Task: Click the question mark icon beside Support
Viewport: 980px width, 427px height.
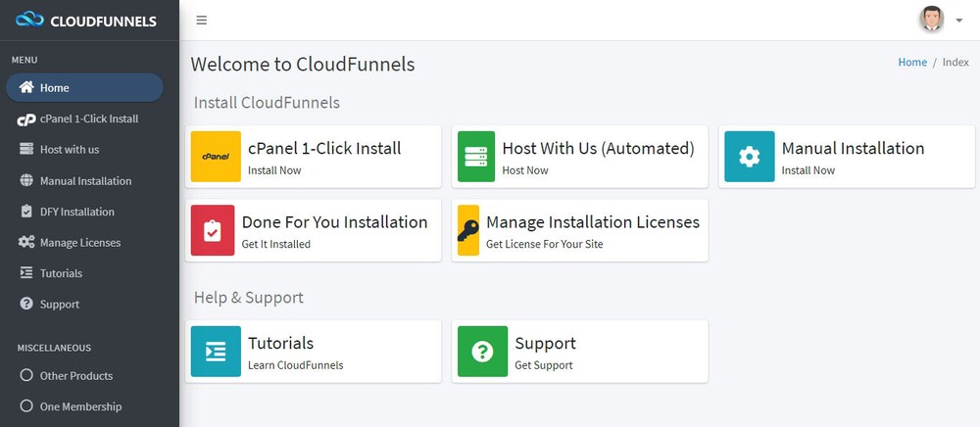Action: (x=26, y=304)
